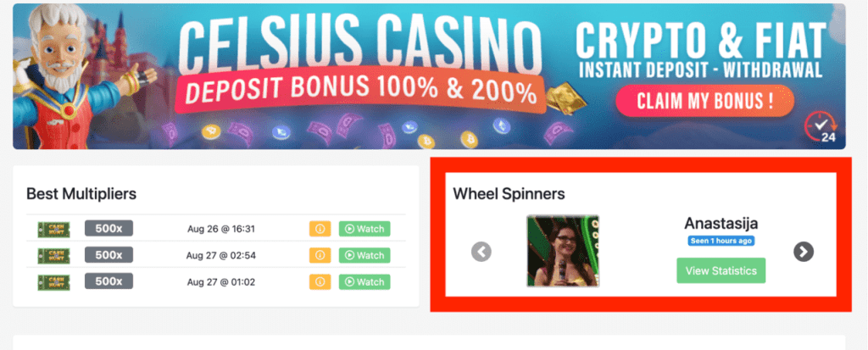
Task: Open View Statistics for Anastasija
Action: point(721,271)
